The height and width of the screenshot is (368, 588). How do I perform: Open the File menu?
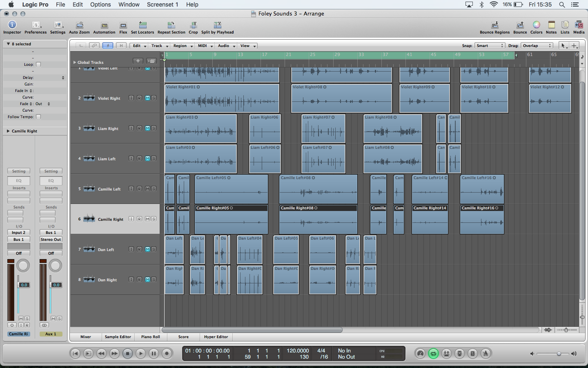pyautogui.click(x=60, y=4)
